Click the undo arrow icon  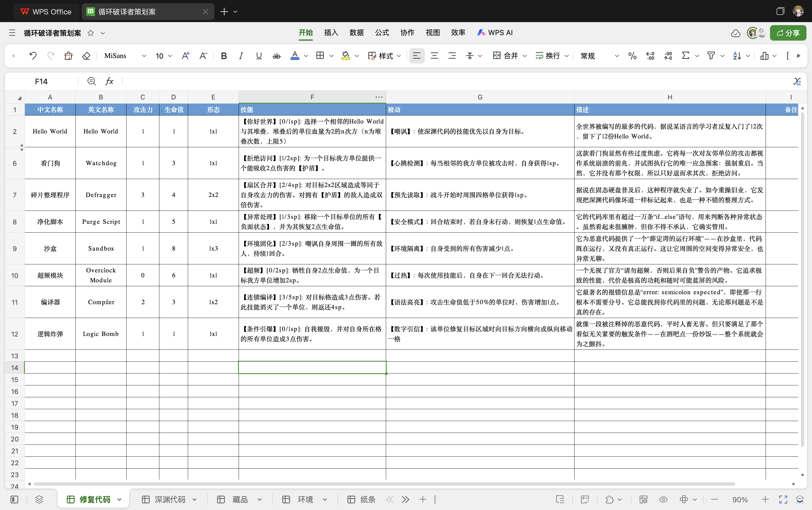[33, 56]
